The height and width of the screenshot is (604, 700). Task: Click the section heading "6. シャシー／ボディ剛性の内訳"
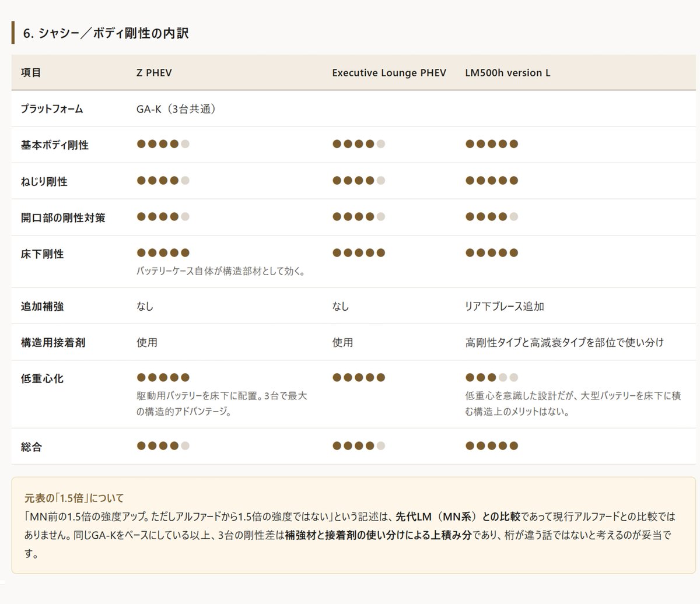106,34
